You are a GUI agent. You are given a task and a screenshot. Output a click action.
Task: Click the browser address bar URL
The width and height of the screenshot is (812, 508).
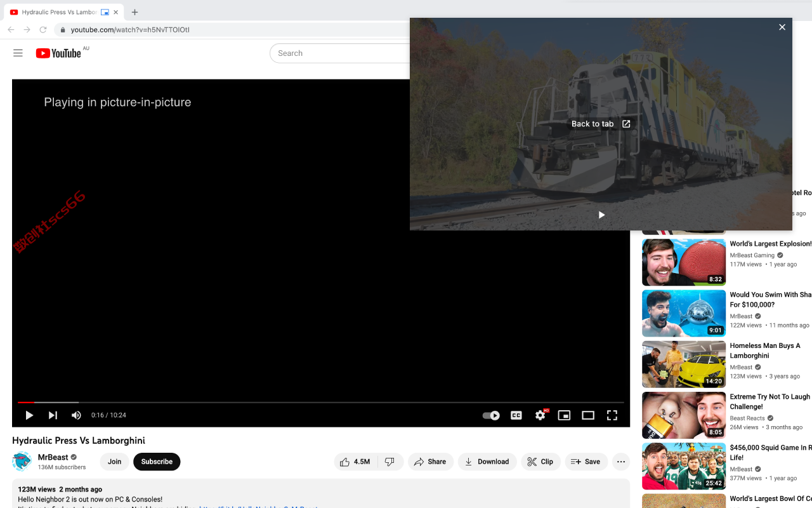(x=130, y=30)
